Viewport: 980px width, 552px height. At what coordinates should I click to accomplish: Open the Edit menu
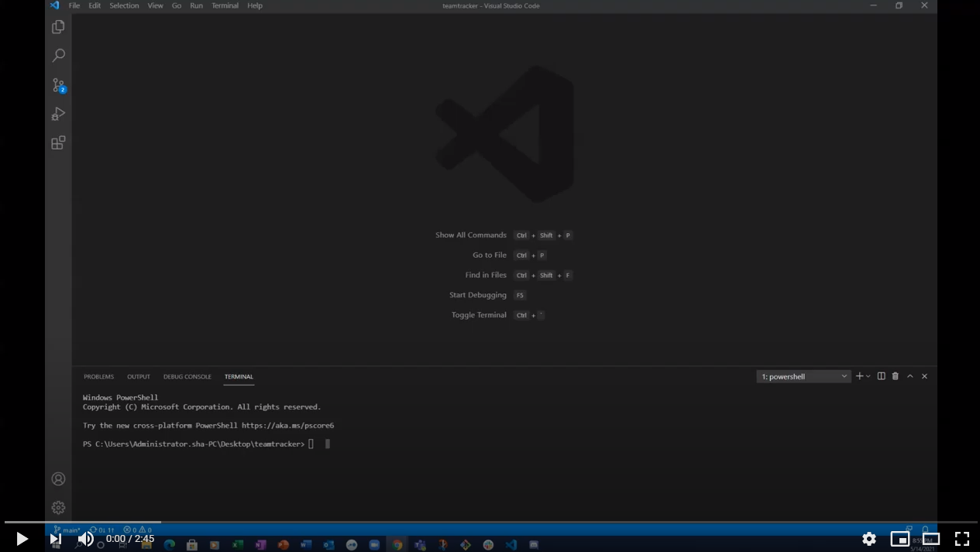tap(95, 5)
